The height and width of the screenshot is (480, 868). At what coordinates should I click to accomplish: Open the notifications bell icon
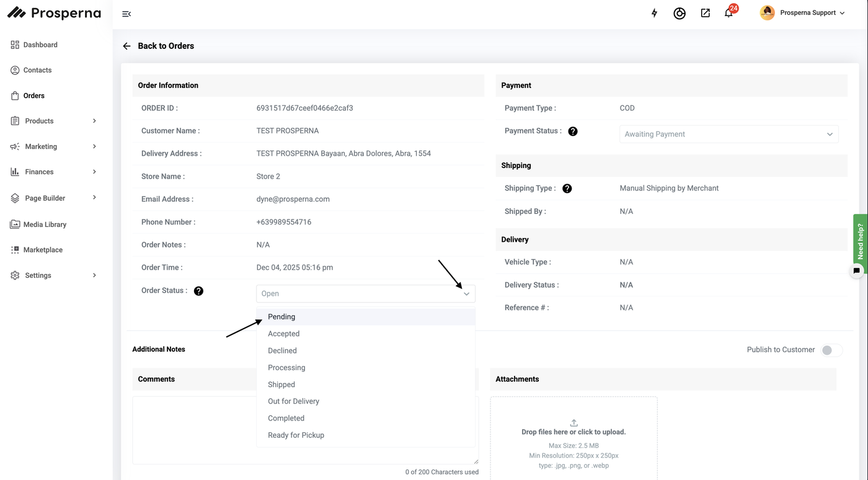(x=728, y=13)
